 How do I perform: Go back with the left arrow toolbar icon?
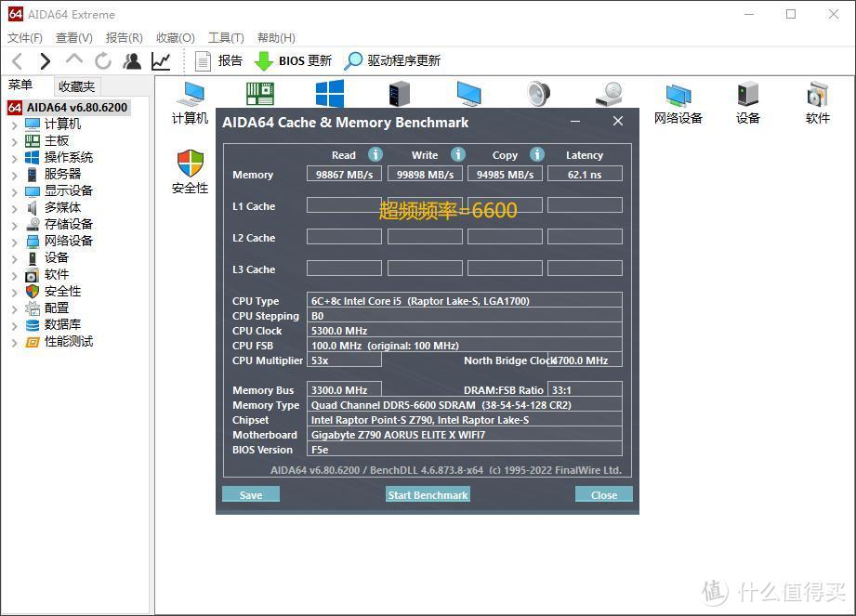tap(18, 61)
